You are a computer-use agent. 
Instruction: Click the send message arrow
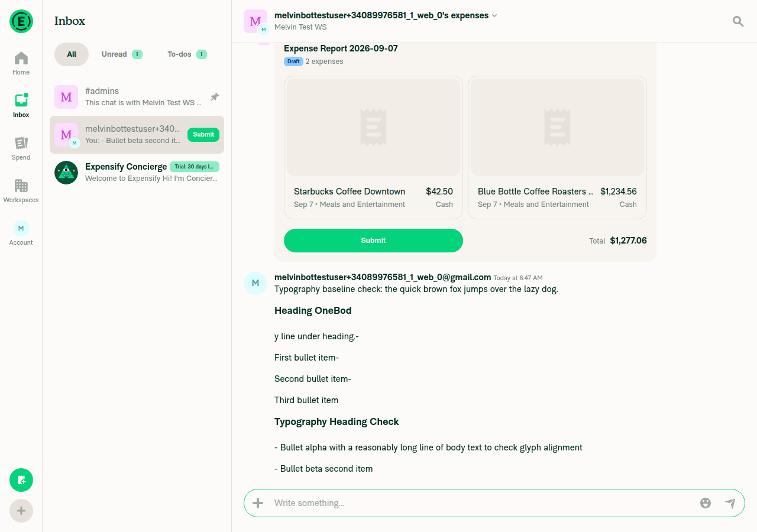[x=730, y=503]
